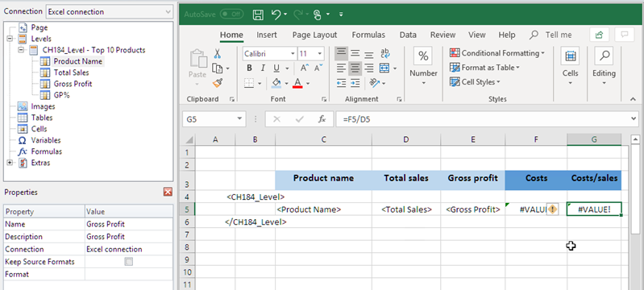Click the Fill Color paint bucket
Screen dimensions: 644x290
point(276,84)
